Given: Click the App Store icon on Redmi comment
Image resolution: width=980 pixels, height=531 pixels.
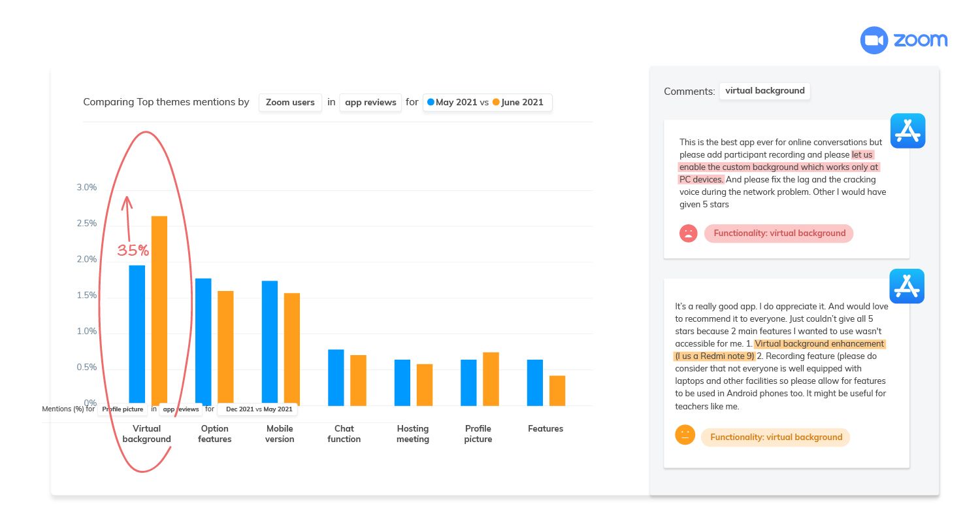Looking at the screenshot, I should [907, 286].
